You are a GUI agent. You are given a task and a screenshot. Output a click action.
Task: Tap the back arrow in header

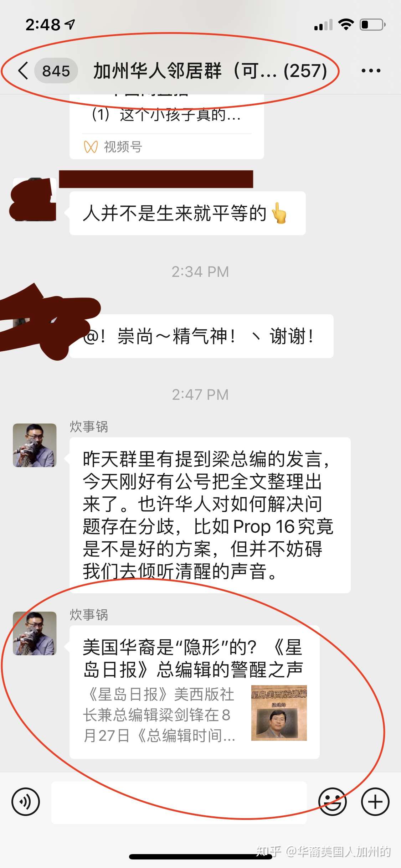click(x=23, y=70)
